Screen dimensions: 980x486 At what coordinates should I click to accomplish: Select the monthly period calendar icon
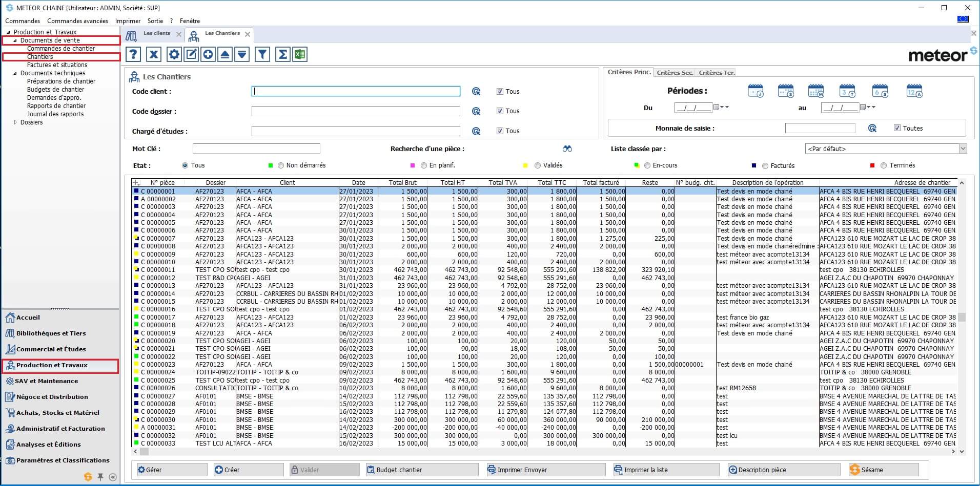(816, 91)
